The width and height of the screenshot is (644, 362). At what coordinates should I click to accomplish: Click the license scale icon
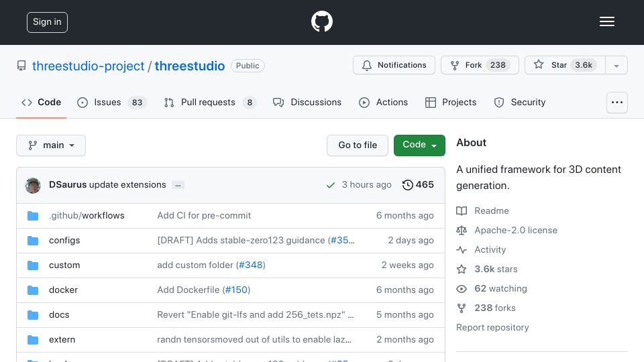tap(462, 230)
